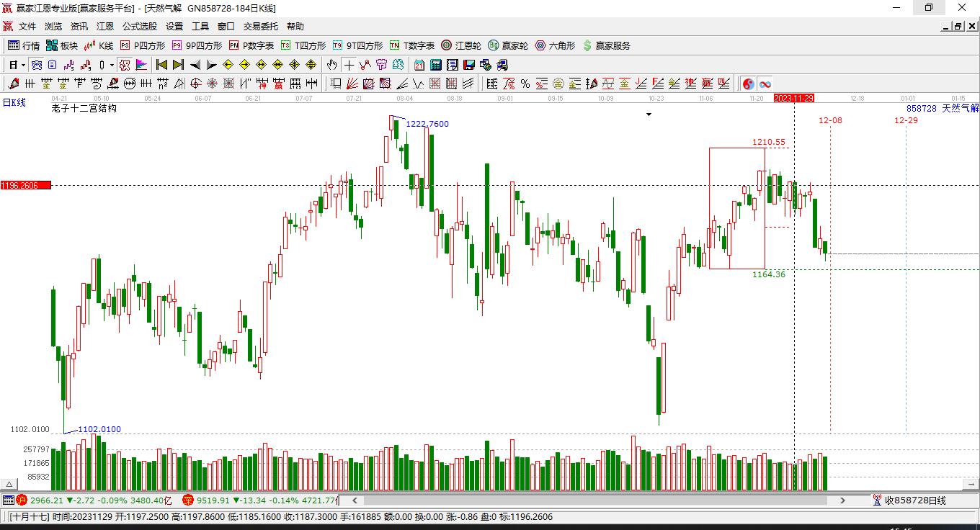Open the T四方形 time square
Viewport: 980px width, 530px height.
tap(303, 45)
